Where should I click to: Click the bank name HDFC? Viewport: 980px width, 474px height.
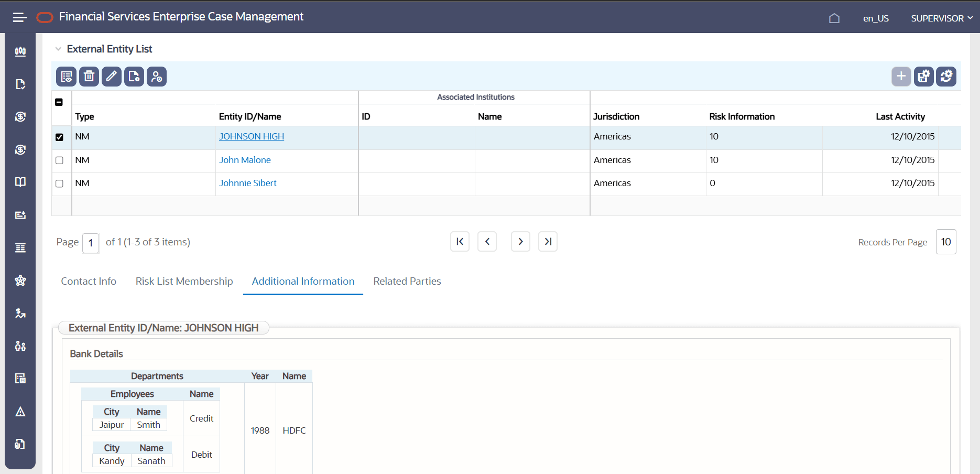pyautogui.click(x=294, y=430)
